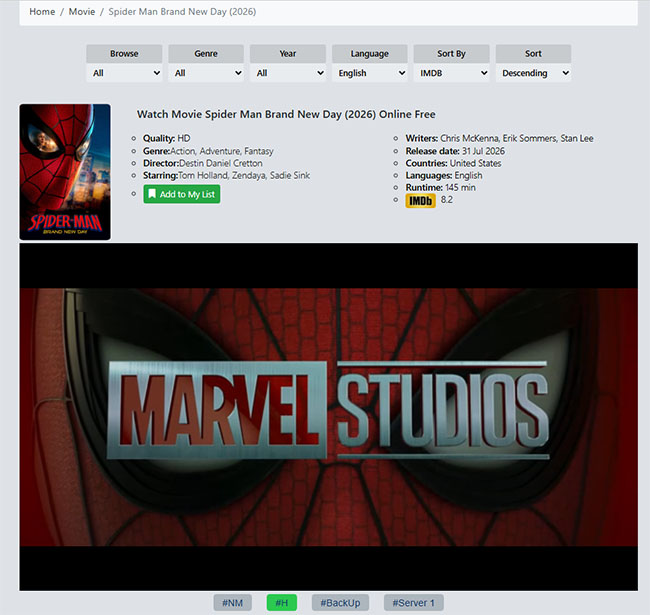This screenshot has height=615, width=650.
Task: Click the video player showing Marvel Studios
Action: [x=328, y=416]
